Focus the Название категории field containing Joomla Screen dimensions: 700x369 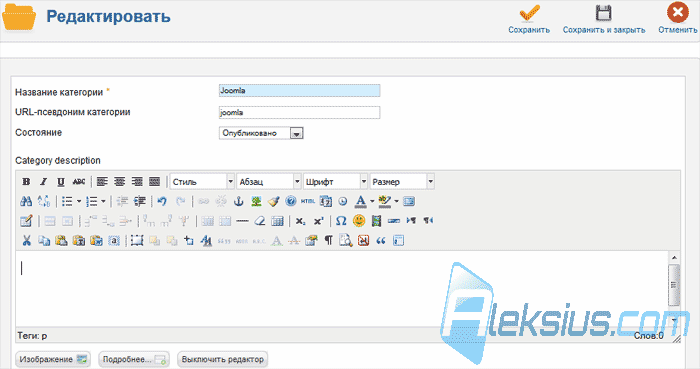click(x=300, y=91)
